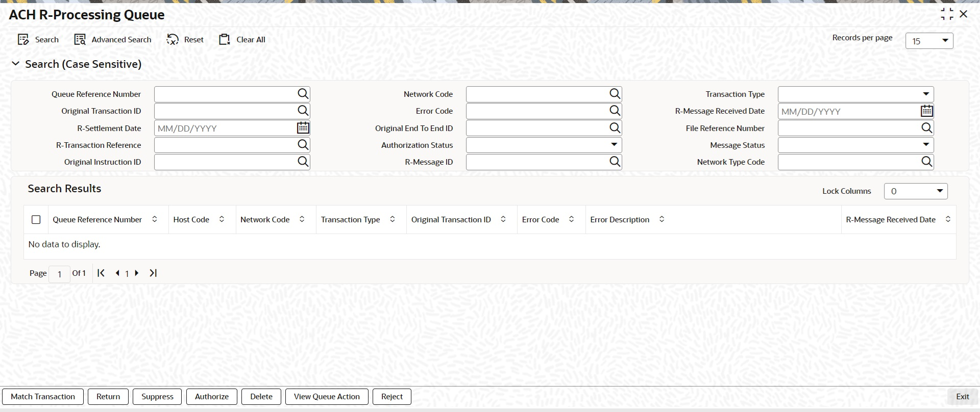Click the Clear All icon
Screen dimensions: 980x412
coord(225,40)
